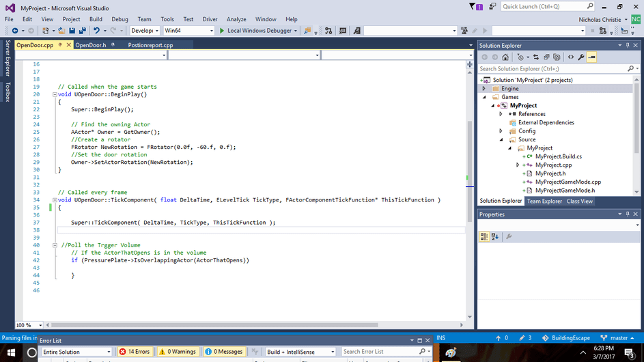Save current file with floppy icon
Image resolution: width=644 pixels, height=362 pixels.
point(72,31)
